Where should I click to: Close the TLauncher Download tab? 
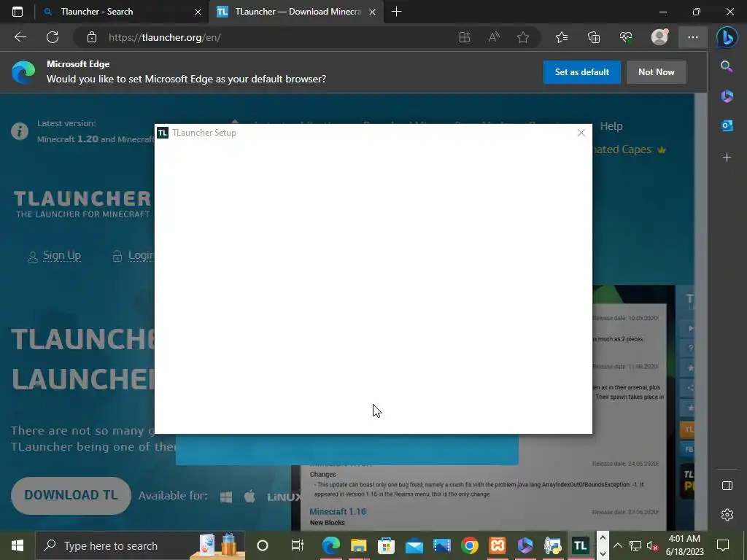tap(373, 12)
